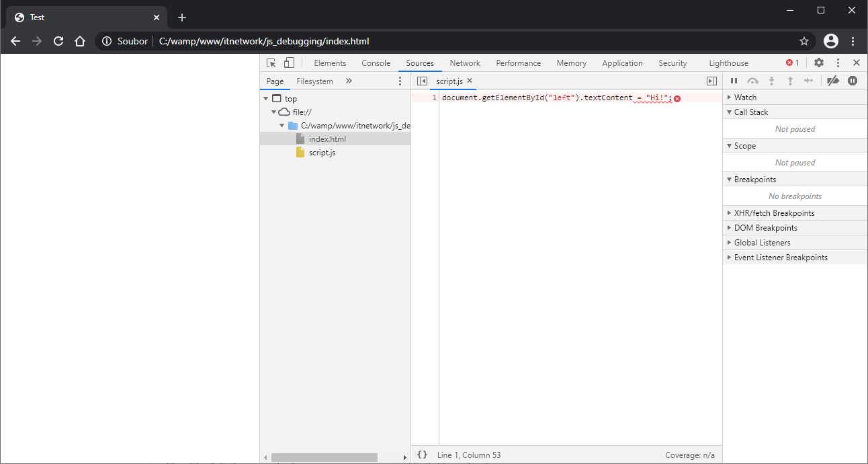Pause script execution button
The image size is (868, 464).
(734, 81)
